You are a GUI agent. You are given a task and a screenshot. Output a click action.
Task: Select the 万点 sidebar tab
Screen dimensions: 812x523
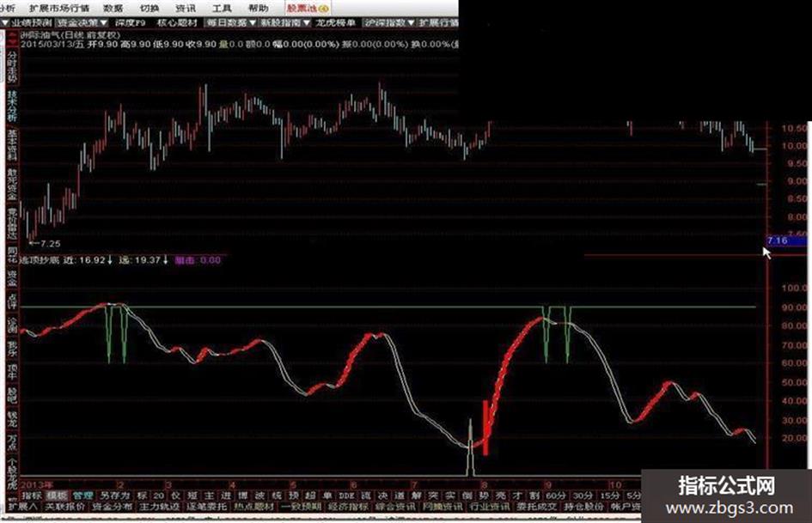[11, 441]
